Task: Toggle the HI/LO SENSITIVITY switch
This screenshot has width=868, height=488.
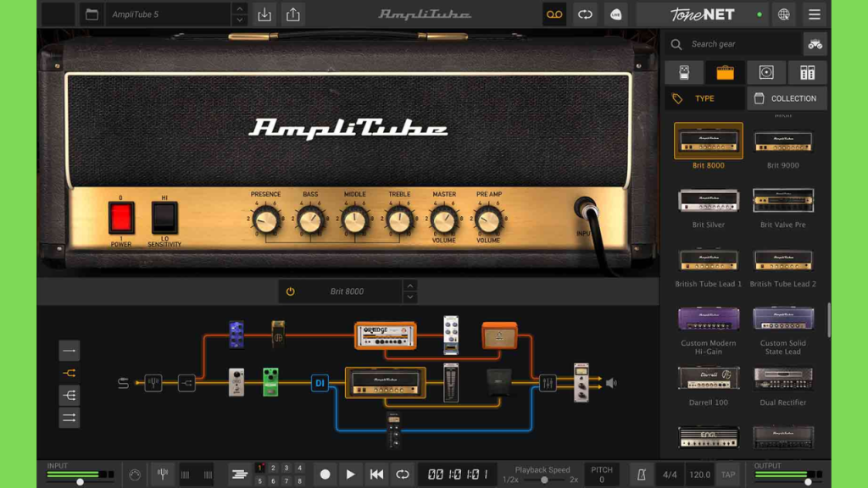Action: point(164,218)
